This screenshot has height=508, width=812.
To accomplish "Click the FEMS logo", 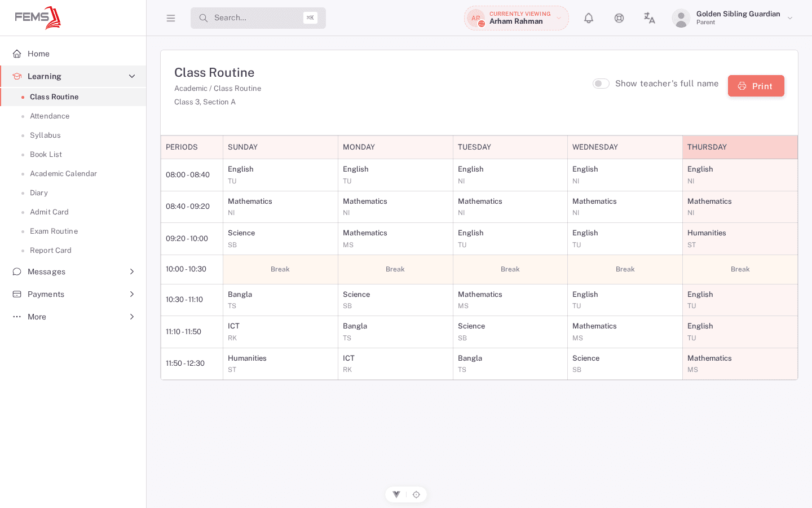I will click(38, 17).
